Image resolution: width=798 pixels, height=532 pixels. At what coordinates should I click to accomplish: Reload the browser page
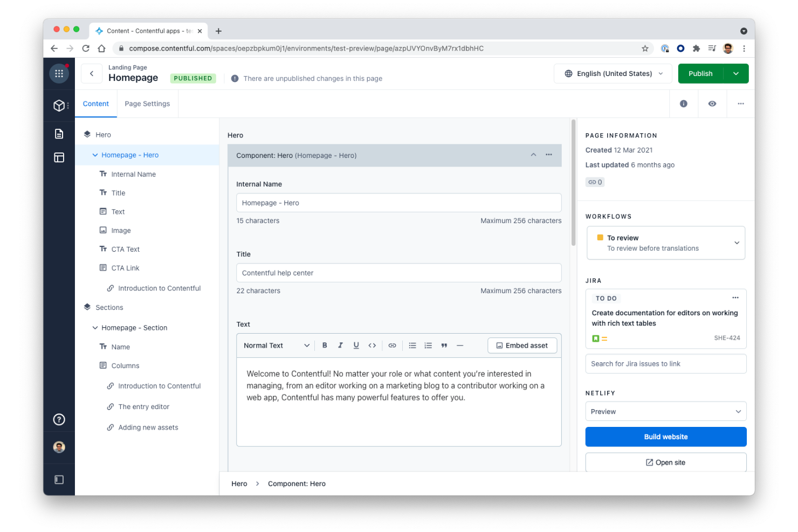click(86, 49)
